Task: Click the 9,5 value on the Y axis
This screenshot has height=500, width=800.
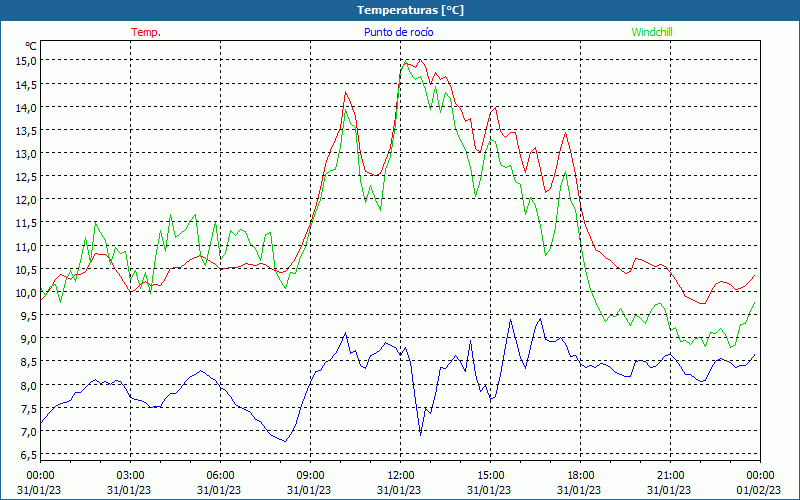Action: [28, 315]
